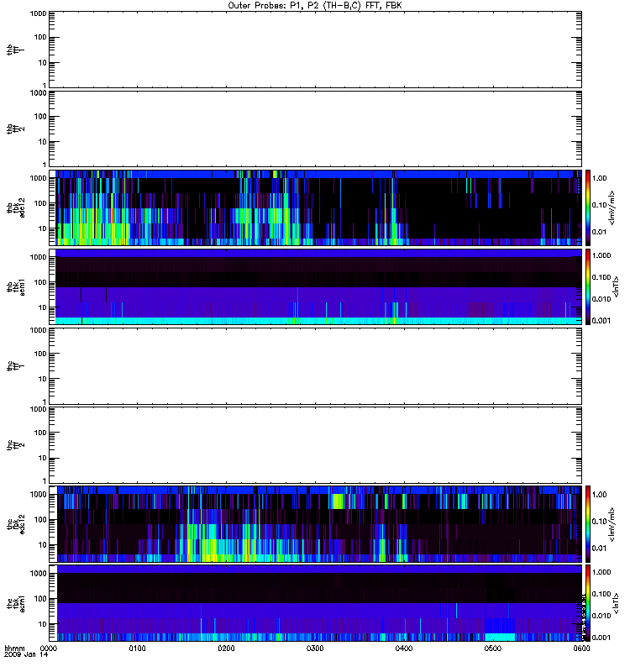This screenshot has width=630, height=672.
Task: Click the thc fbk edc12 color bar
Action: click(588, 524)
